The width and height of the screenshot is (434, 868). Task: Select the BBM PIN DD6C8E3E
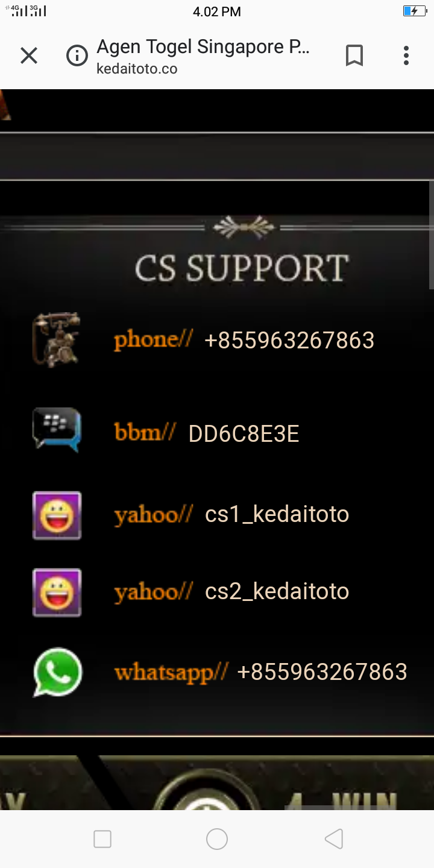pos(244,434)
